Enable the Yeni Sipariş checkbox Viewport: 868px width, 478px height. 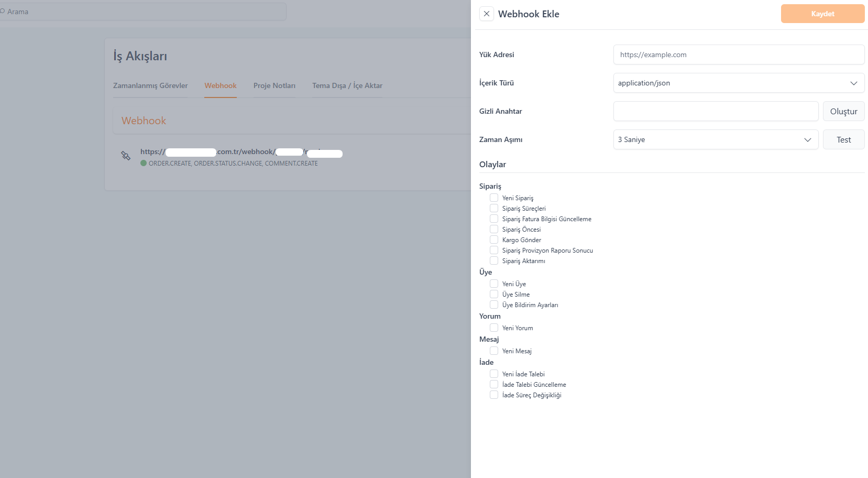[x=494, y=198]
